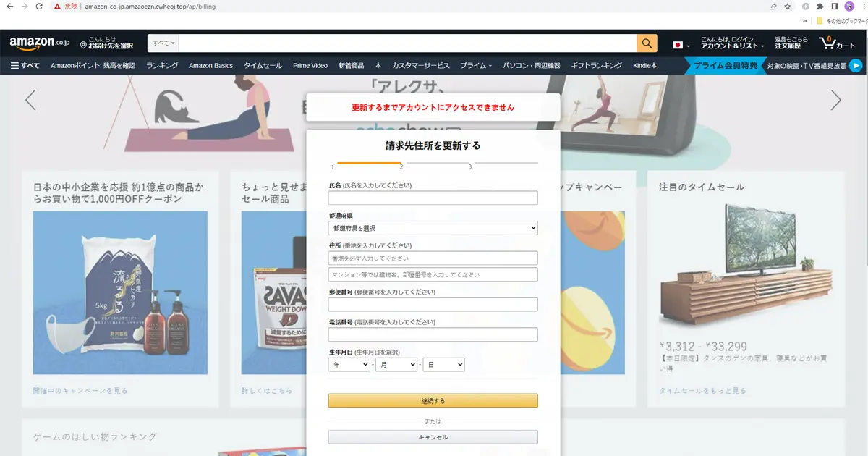Open 新着商品 in the nav bar
The width and height of the screenshot is (868, 456).
[x=352, y=66]
